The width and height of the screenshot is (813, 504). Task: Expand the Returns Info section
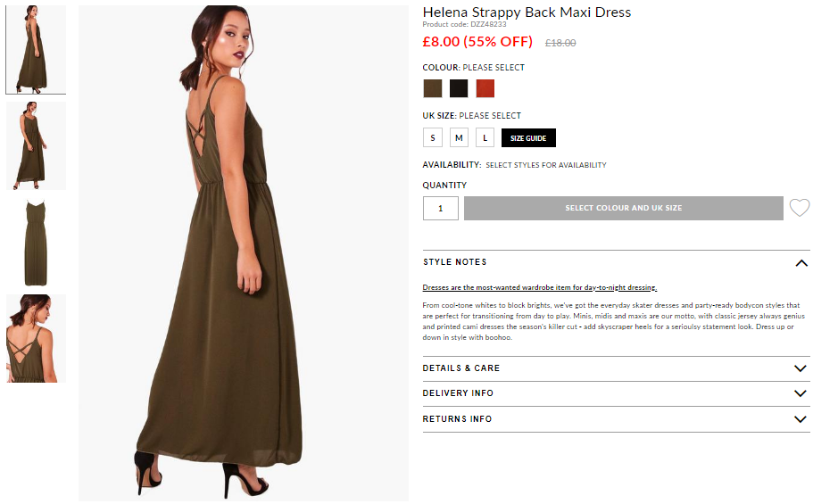click(x=616, y=419)
